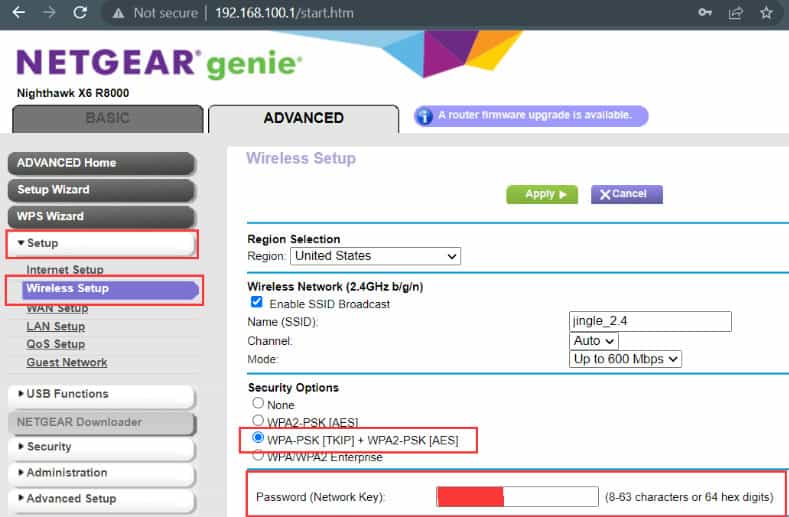The height and width of the screenshot is (517, 789).
Task: Open the Region dropdown
Action: point(375,256)
